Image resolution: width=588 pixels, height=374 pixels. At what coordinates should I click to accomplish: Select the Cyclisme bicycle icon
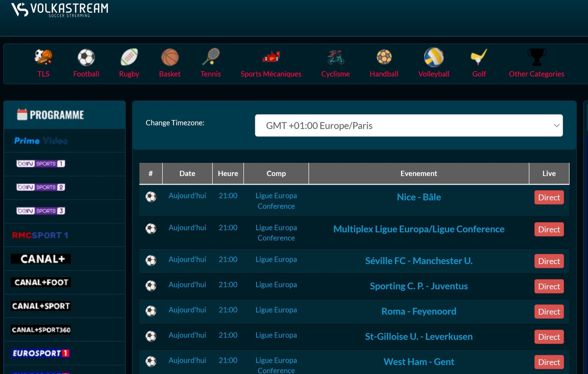pos(336,57)
